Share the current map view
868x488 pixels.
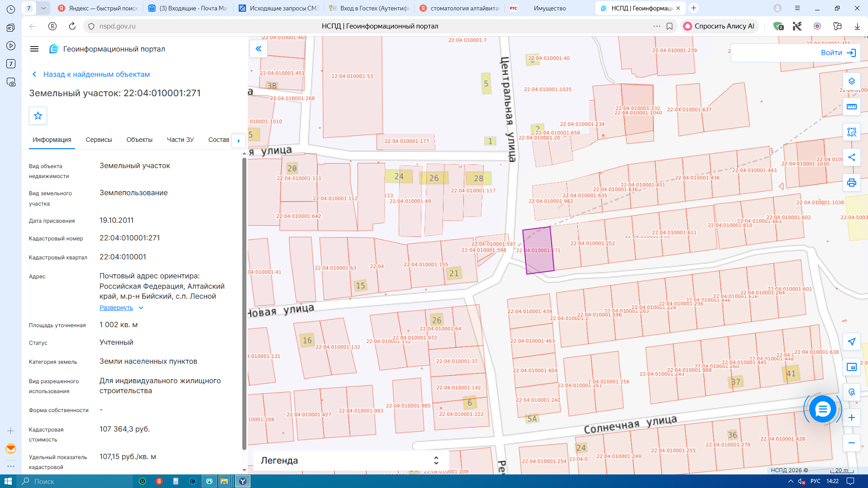tap(852, 157)
